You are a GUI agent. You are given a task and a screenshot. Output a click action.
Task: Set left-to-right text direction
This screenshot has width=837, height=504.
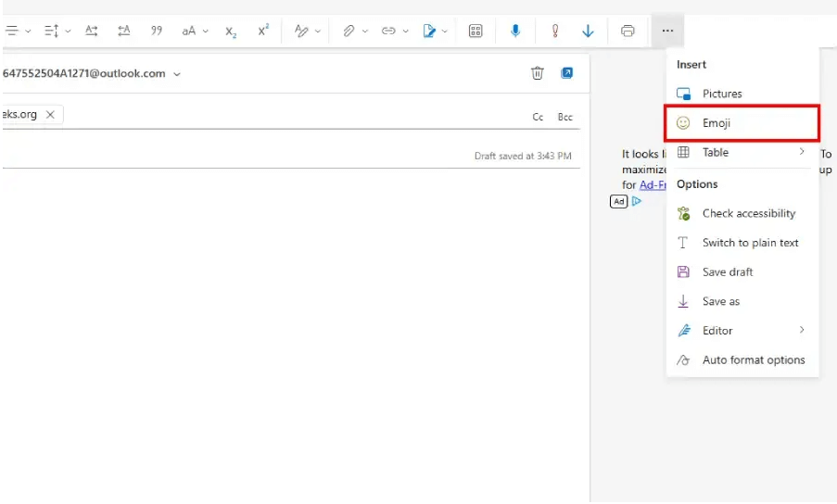click(x=91, y=31)
